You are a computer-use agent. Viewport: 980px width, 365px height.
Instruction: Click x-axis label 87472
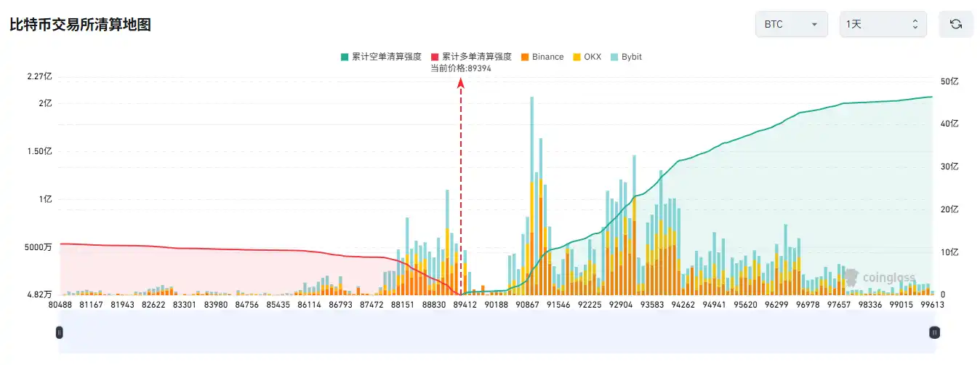(x=371, y=306)
